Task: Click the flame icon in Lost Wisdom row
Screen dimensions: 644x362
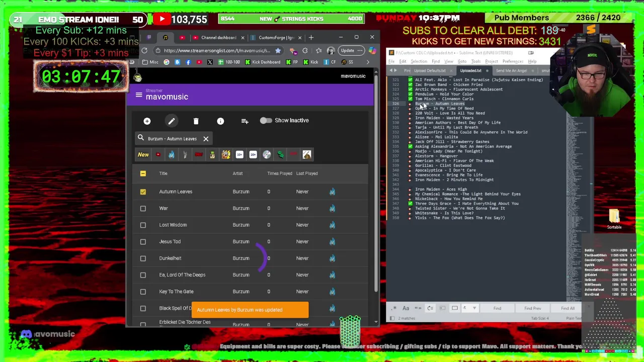Action: coord(332,225)
